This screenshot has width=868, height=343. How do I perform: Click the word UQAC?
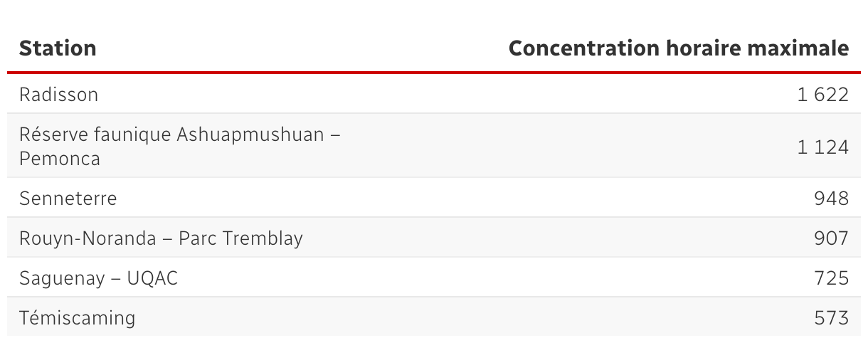point(152,278)
